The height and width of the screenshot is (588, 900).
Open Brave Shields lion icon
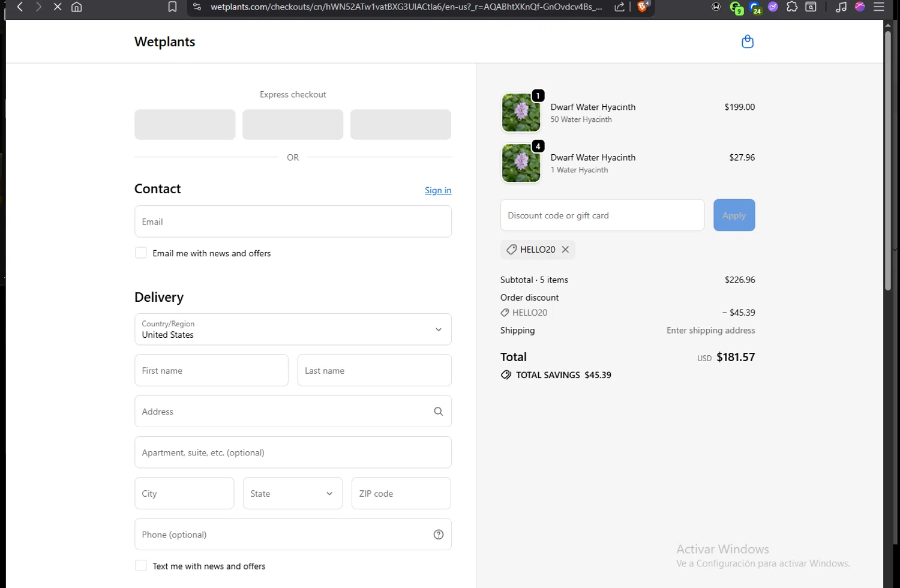(x=643, y=7)
